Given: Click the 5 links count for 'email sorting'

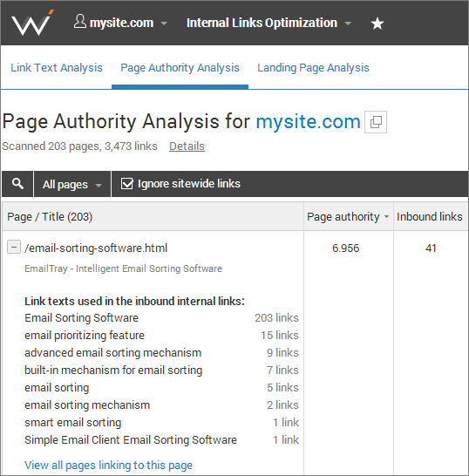Looking at the screenshot, I should pyautogui.click(x=282, y=388).
